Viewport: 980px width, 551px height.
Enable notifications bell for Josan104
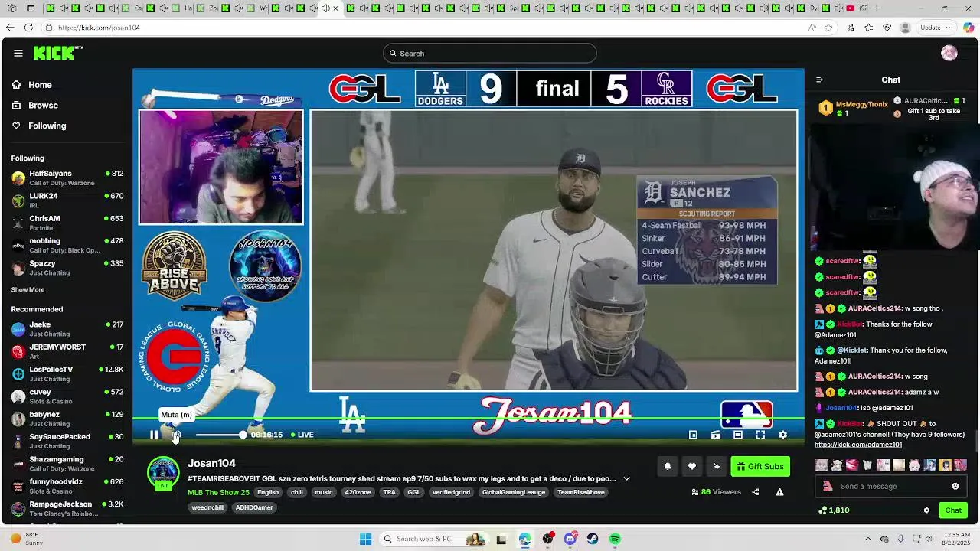667,466
